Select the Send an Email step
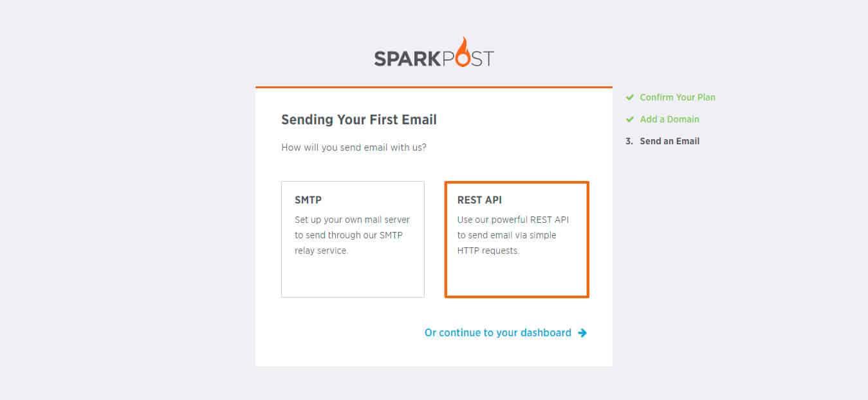Image resolution: width=868 pixels, height=400 pixels. pos(669,141)
